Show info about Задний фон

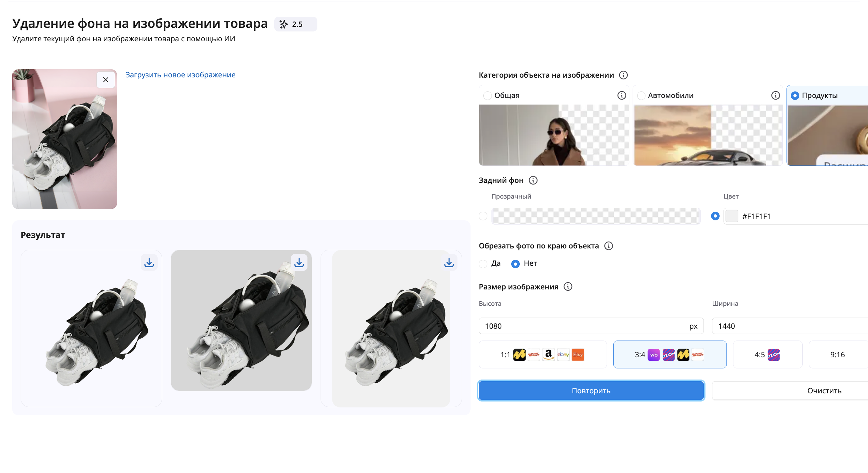(533, 181)
